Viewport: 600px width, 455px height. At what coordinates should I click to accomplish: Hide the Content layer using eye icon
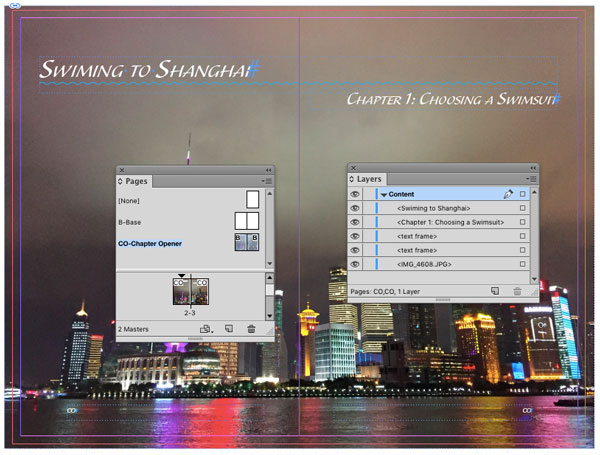point(355,194)
